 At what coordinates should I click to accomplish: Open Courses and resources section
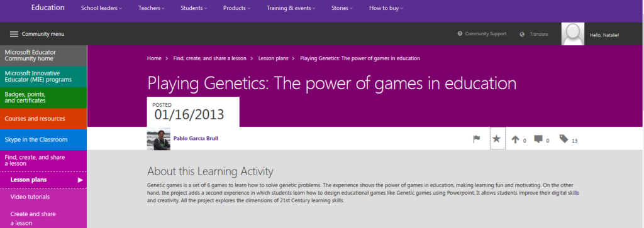[x=43, y=119]
